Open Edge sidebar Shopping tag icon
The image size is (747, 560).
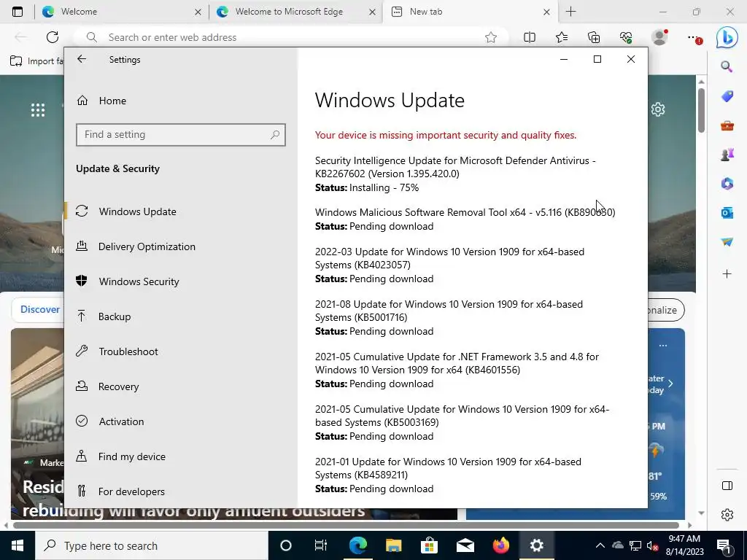pos(727,96)
